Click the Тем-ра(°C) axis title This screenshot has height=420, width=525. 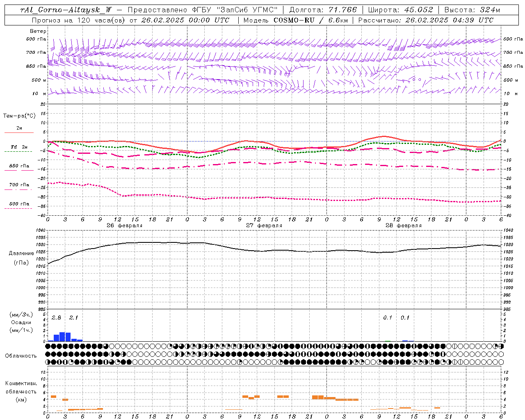point(19,116)
